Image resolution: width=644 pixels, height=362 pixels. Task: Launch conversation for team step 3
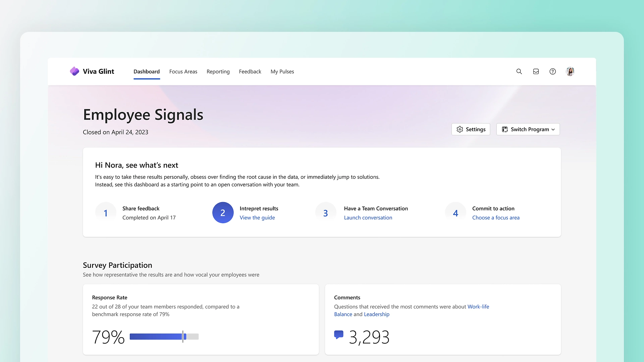(368, 218)
